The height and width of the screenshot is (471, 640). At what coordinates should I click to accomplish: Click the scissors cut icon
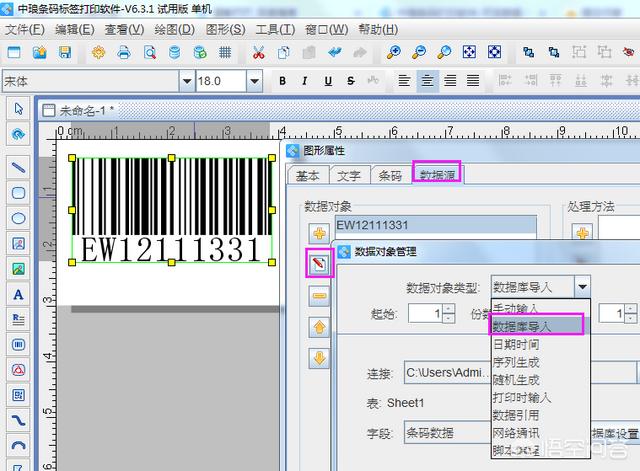(258, 52)
